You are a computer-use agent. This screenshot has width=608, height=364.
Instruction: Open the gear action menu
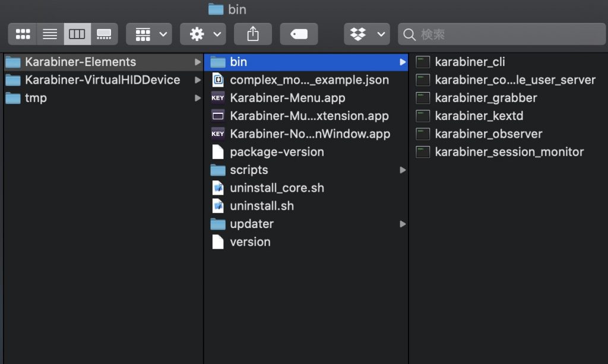pyautogui.click(x=203, y=34)
